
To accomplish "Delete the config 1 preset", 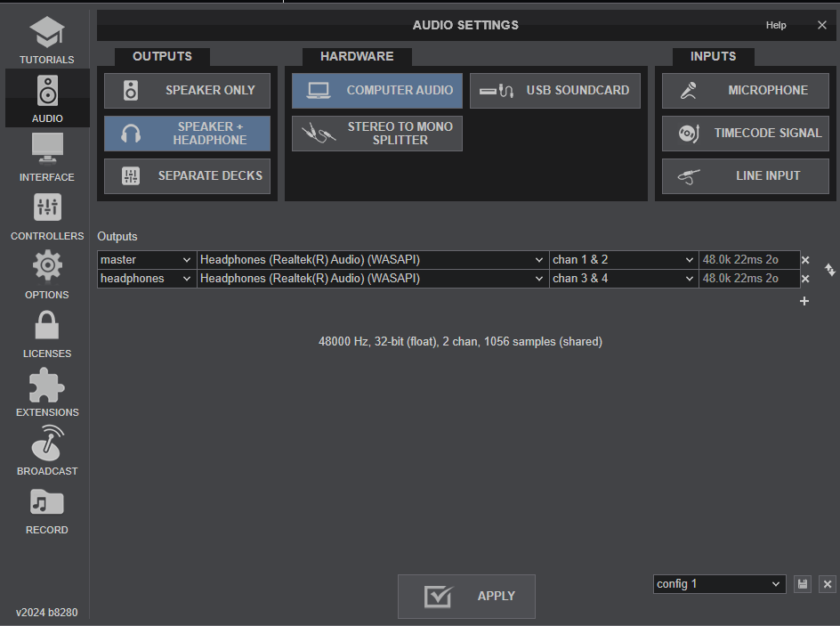I will [828, 584].
